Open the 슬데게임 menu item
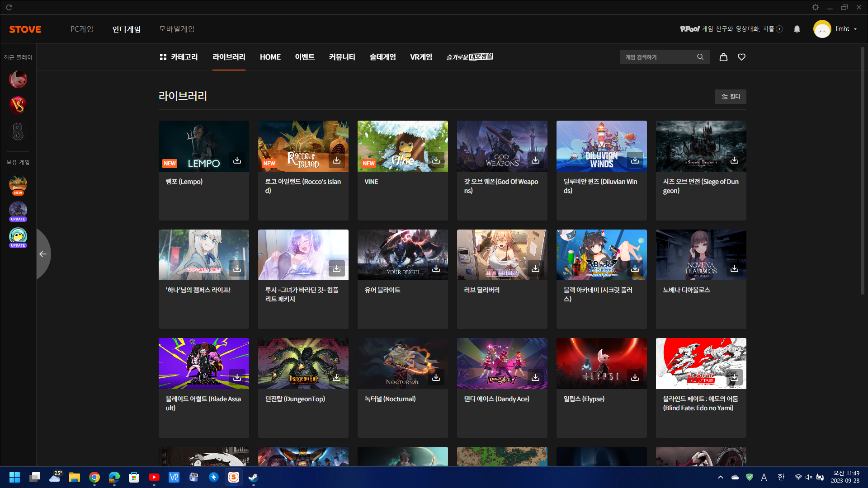868x488 pixels. (382, 57)
